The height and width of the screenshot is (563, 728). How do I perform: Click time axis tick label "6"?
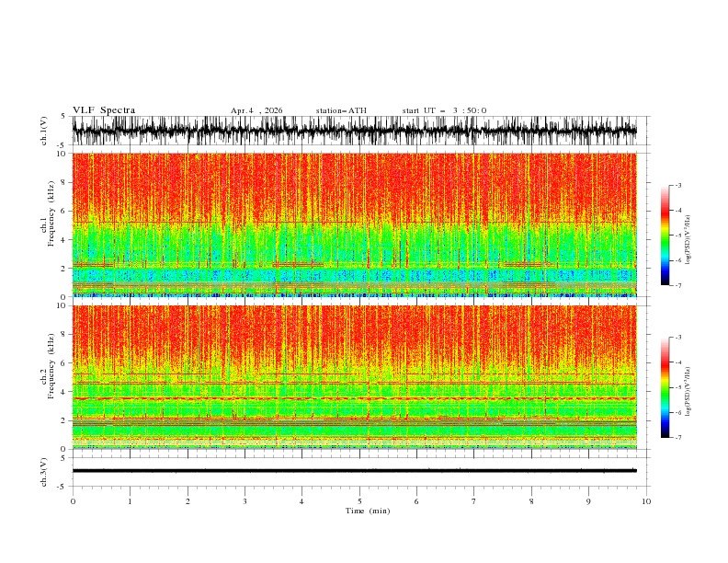tap(416, 501)
